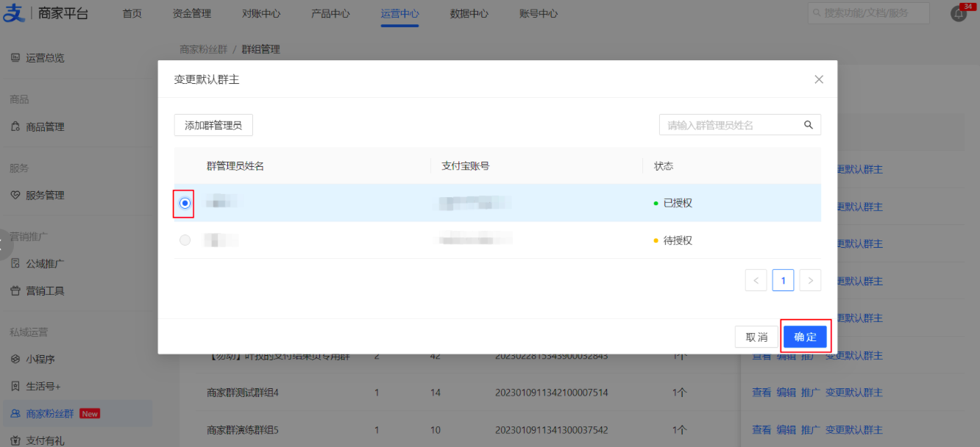Screen dimensions: 980x447
Task: Go to the next page arrow
Action: click(810, 280)
